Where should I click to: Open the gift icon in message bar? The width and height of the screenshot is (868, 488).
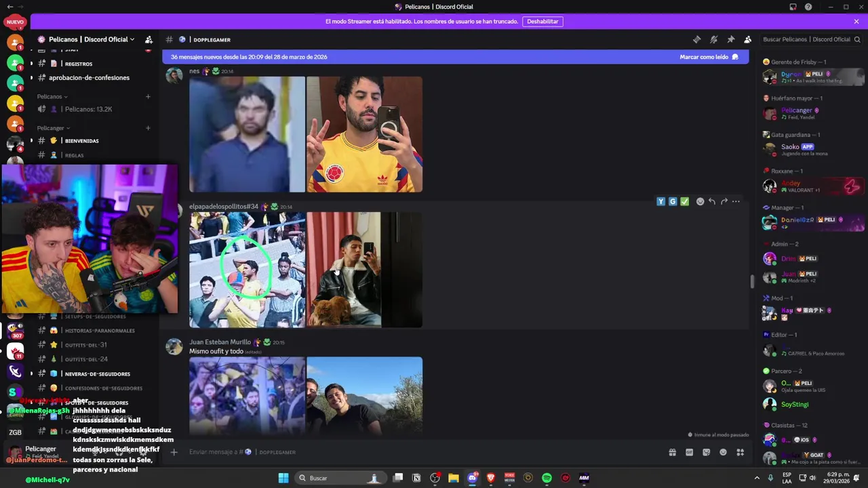[672, 452]
